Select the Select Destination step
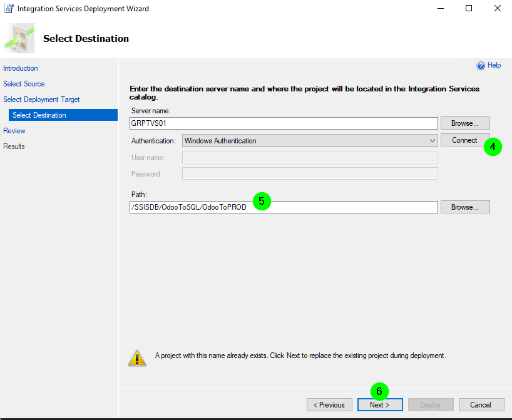 click(x=63, y=115)
